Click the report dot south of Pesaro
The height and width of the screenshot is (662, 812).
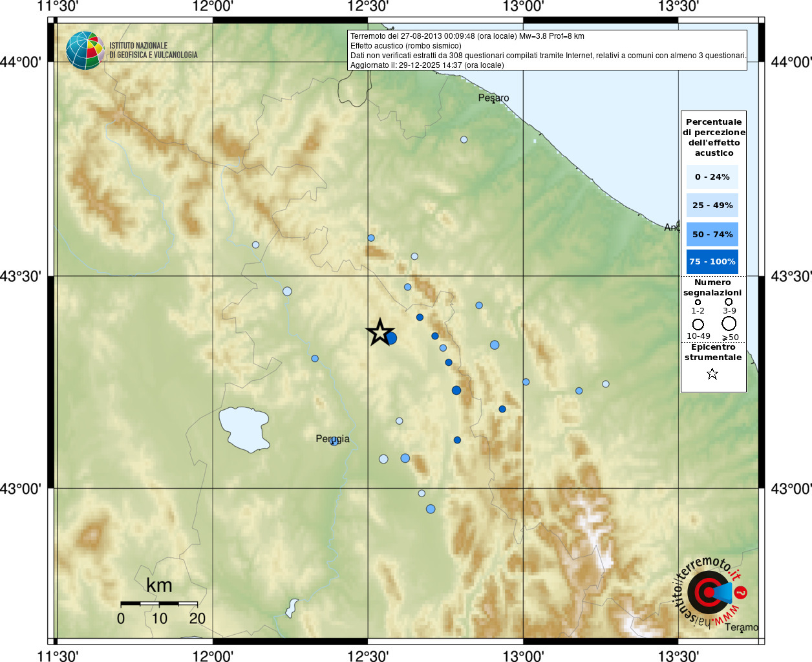[x=464, y=140]
